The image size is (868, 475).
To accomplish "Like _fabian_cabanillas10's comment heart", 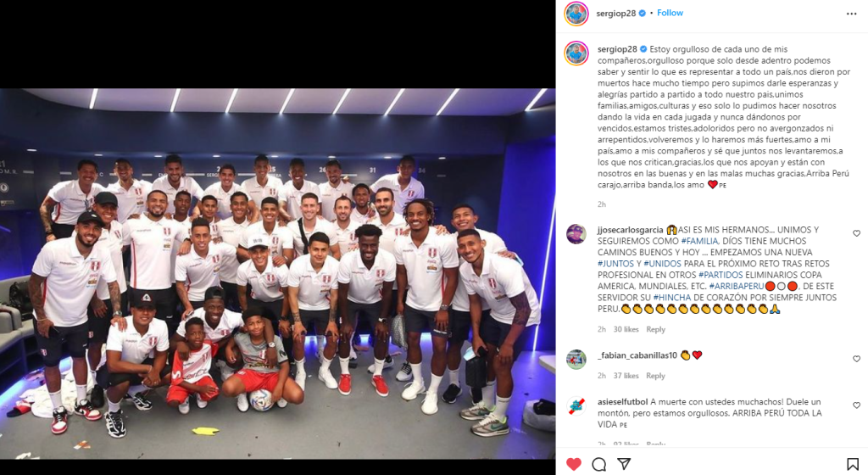I will pyautogui.click(x=856, y=360).
